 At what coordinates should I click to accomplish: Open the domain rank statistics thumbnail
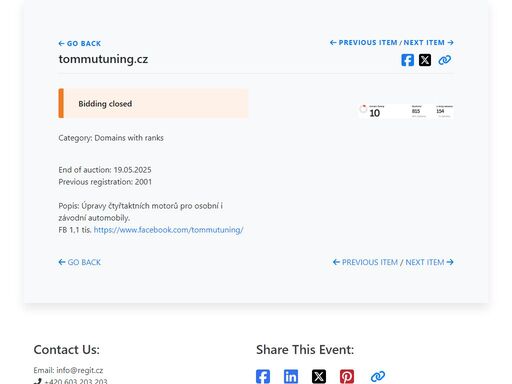(406, 111)
